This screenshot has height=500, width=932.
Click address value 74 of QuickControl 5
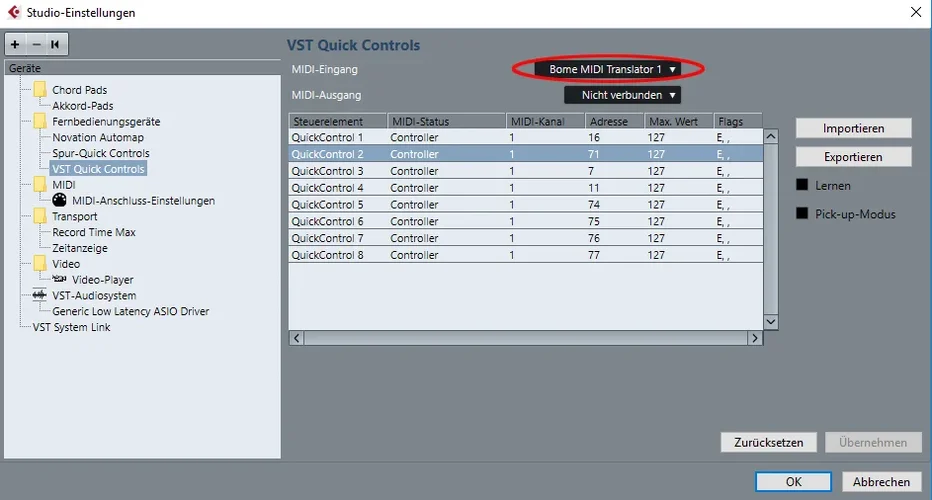[594, 205]
